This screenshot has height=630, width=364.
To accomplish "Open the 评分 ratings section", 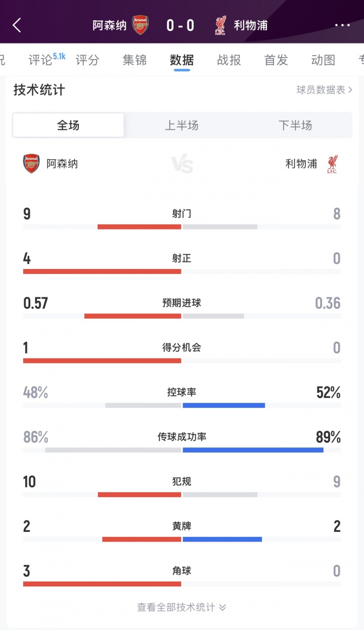I will pos(88,60).
